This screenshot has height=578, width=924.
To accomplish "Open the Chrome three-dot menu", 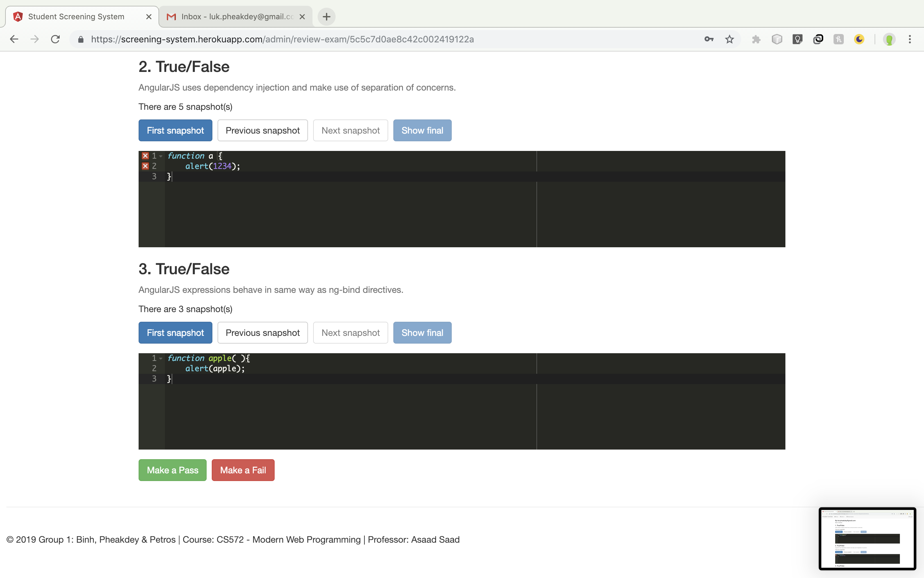I will 910,39.
